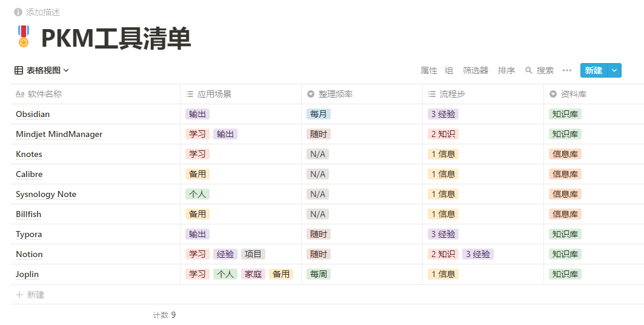This screenshot has height=325, width=644.
Task: Open the 筛选器 filter menu
Action: [475, 71]
